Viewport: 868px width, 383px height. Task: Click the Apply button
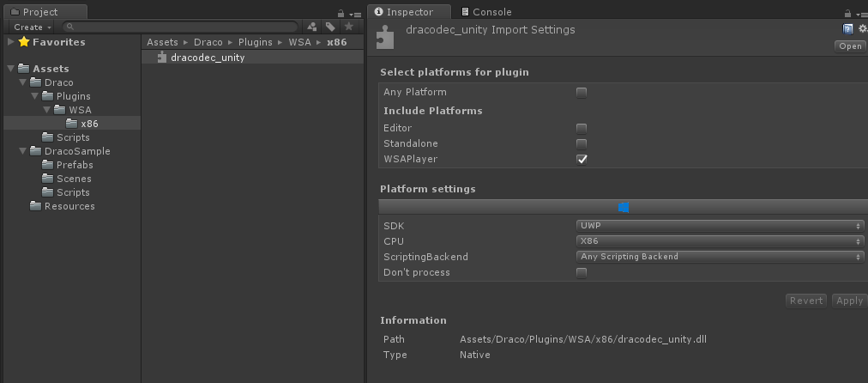pyautogui.click(x=849, y=301)
